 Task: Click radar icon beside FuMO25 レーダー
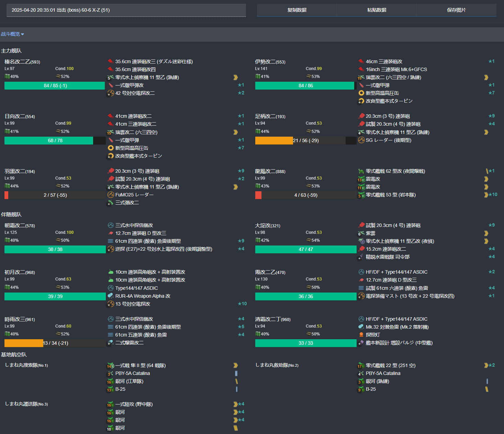coord(111,195)
